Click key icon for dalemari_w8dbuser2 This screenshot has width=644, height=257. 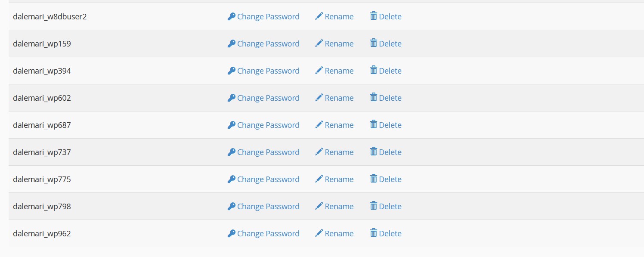[x=232, y=16]
